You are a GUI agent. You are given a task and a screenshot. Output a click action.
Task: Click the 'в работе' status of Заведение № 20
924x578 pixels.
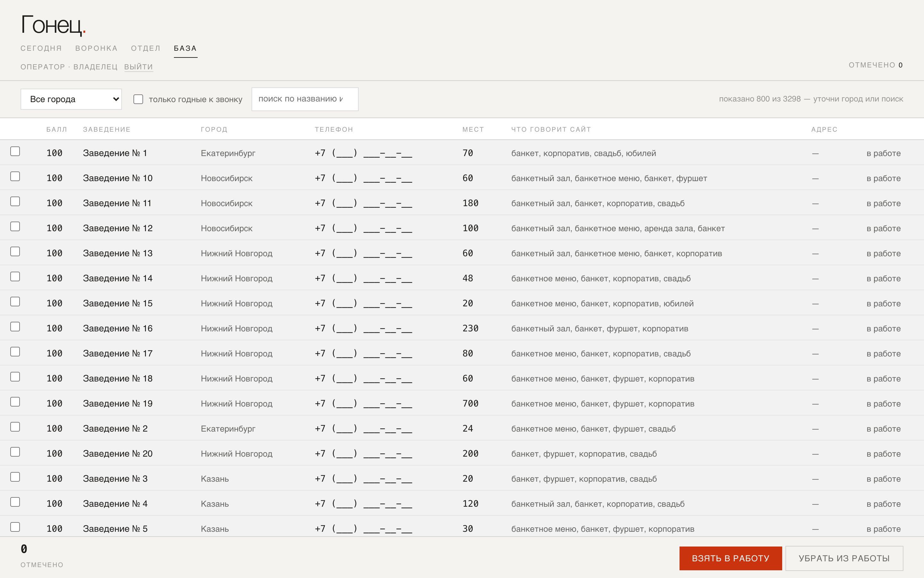[x=883, y=454]
